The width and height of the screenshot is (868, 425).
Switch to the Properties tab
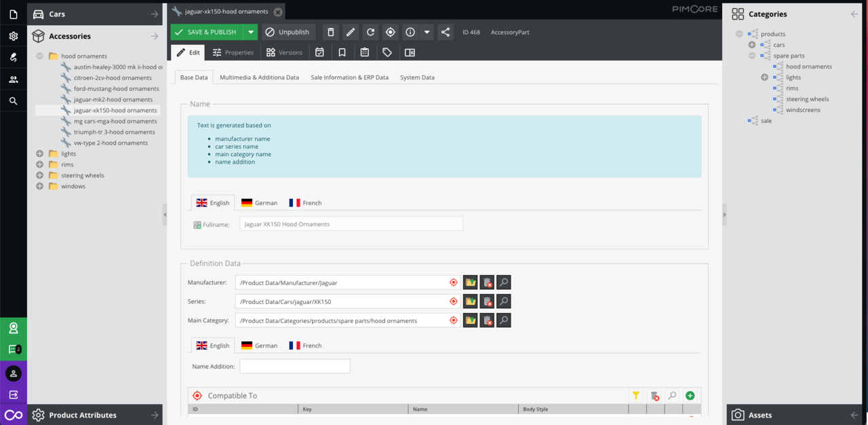tap(233, 52)
